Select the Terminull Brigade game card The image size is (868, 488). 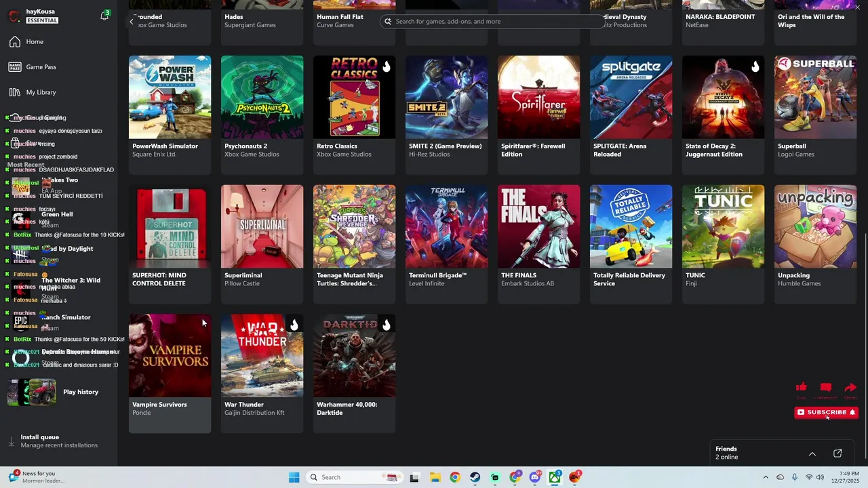point(446,244)
